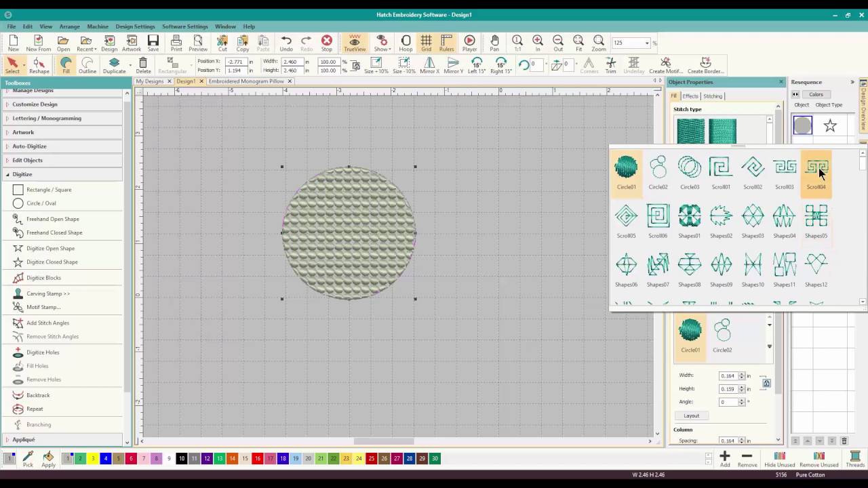Screen dimensions: 868x488
Task: Expand the Appliqué toolbox
Action: coord(63,439)
